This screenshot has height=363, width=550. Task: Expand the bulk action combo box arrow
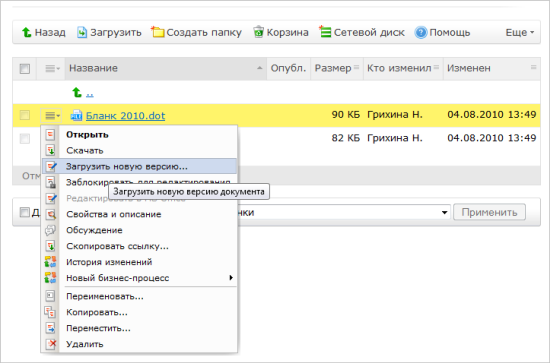(444, 213)
